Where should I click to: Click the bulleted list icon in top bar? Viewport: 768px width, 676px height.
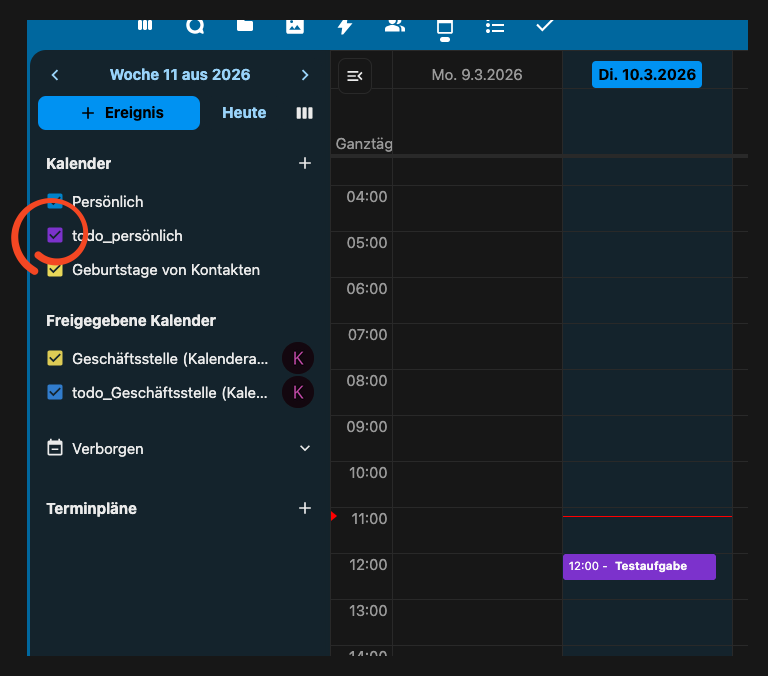(x=495, y=26)
